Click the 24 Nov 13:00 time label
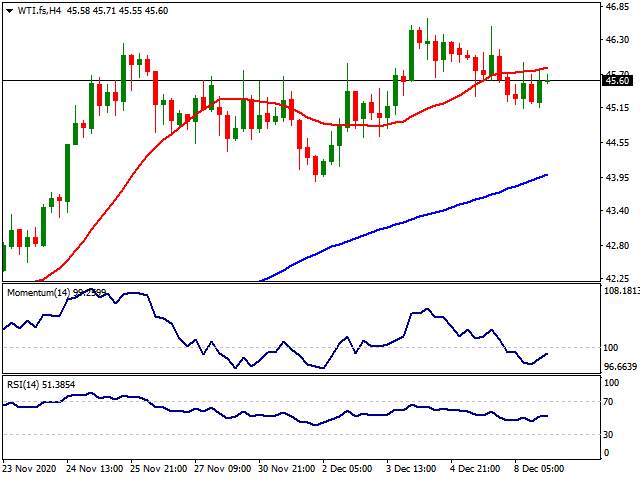This screenshot has width=640, height=480. coord(95,468)
